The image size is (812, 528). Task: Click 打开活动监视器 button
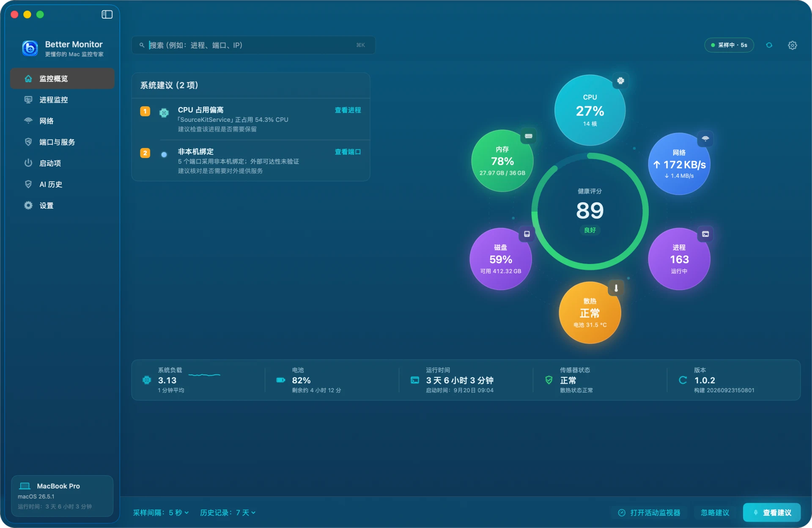click(x=650, y=512)
